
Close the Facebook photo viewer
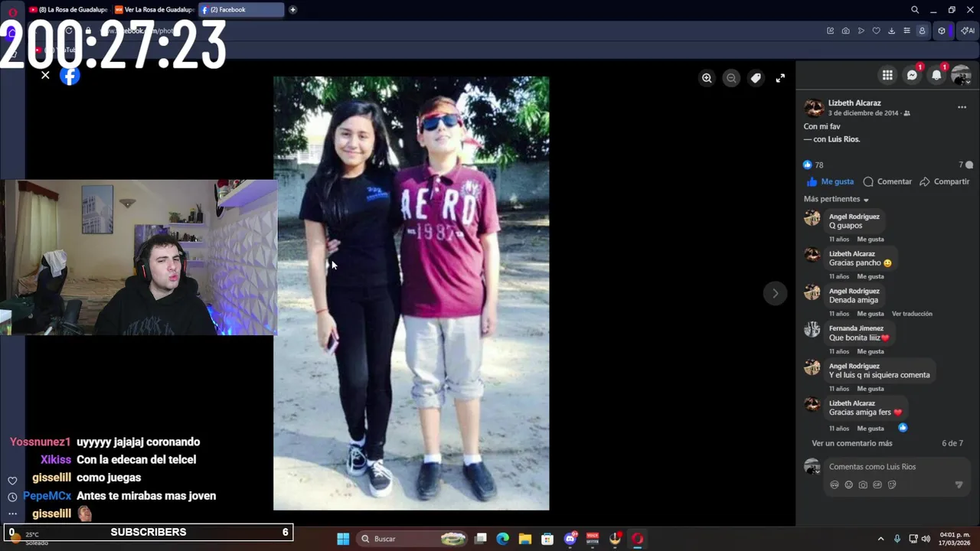45,75
